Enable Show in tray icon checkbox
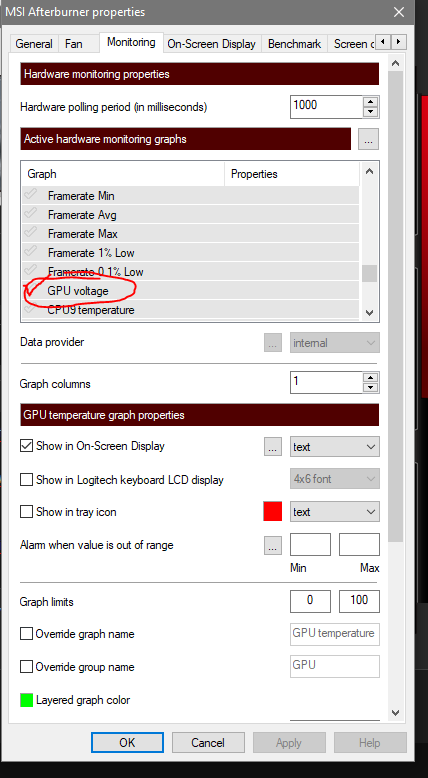 [26, 512]
